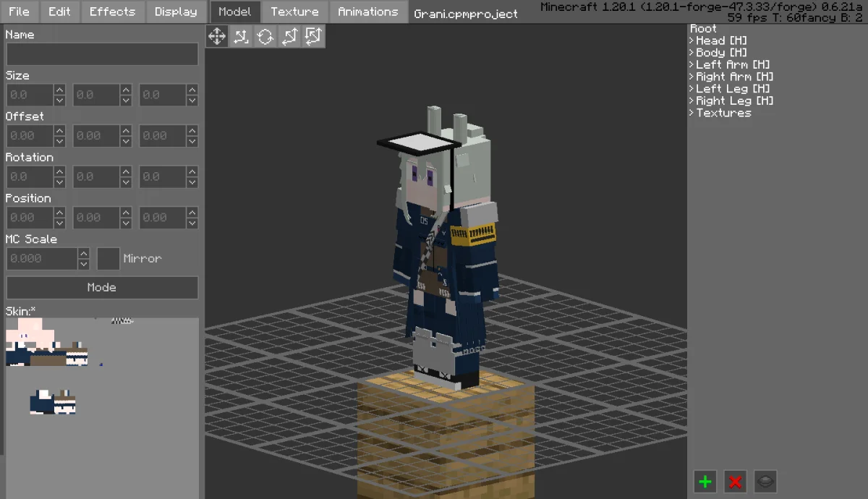The height and width of the screenshot is (499, 868).
Task: Click the third Rotation value field
Action: [163, 176]
